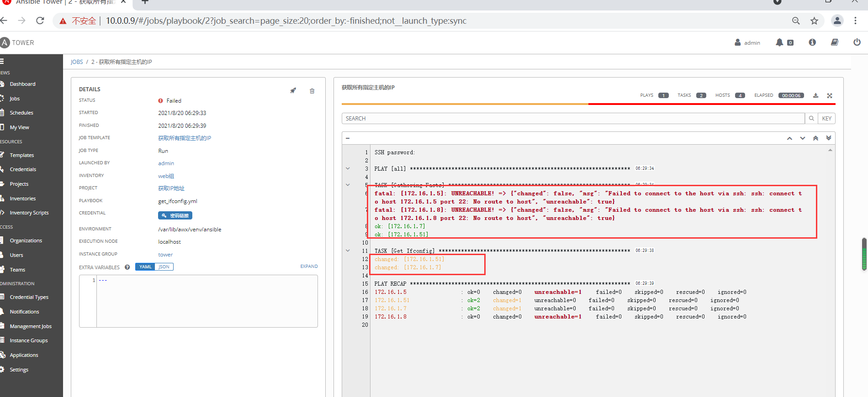The image size is (868, 397).
Task: Click the JOBS breadcrumb link
Action: click(x=77, y=62)
